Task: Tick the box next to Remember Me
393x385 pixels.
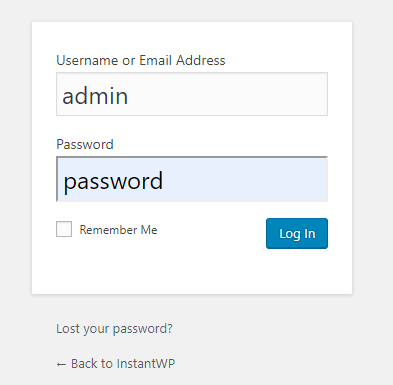Action: (x=64, y=229)
